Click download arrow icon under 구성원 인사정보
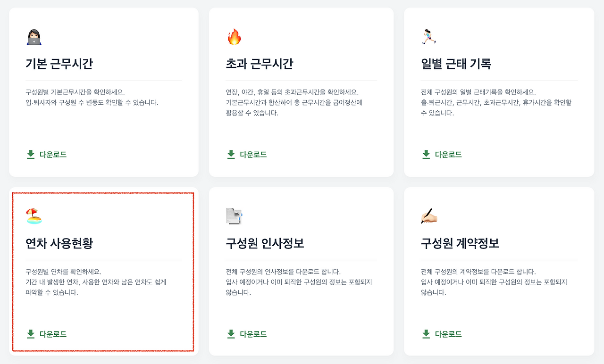Screen dimensions: 604x364 (231, 334)
